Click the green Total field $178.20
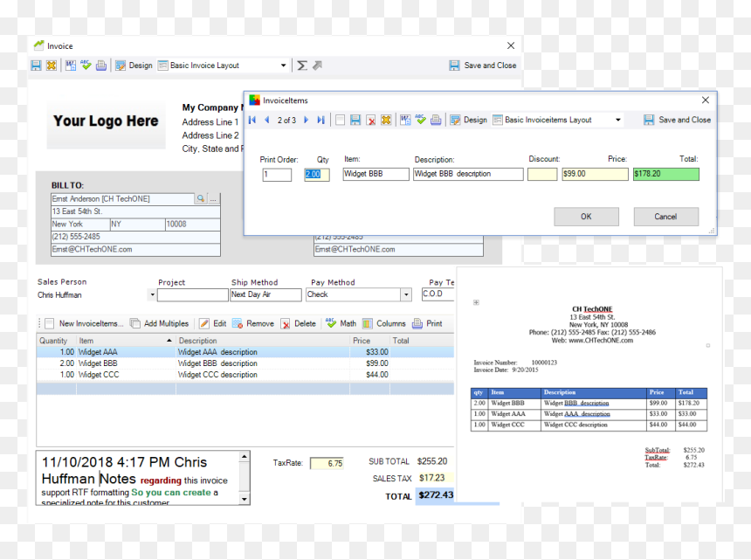Viewport: 751px width, 560px height. 665,174
